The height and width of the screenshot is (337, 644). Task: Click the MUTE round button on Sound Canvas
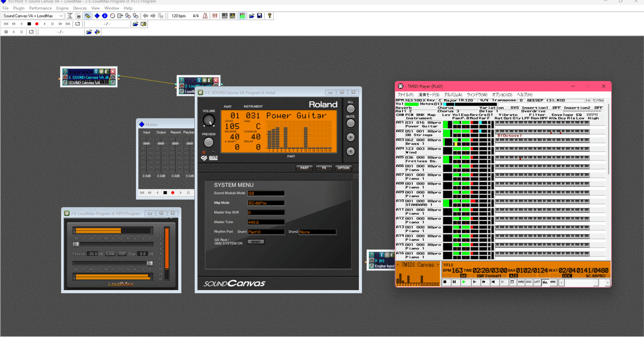tap(350, 123)
